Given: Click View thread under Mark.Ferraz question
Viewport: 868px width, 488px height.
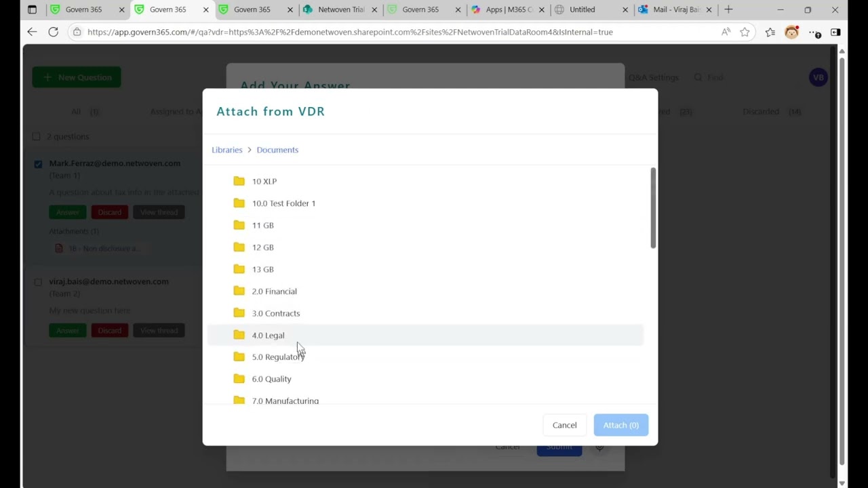Looking at the screenshot, I should coord(159,212).
